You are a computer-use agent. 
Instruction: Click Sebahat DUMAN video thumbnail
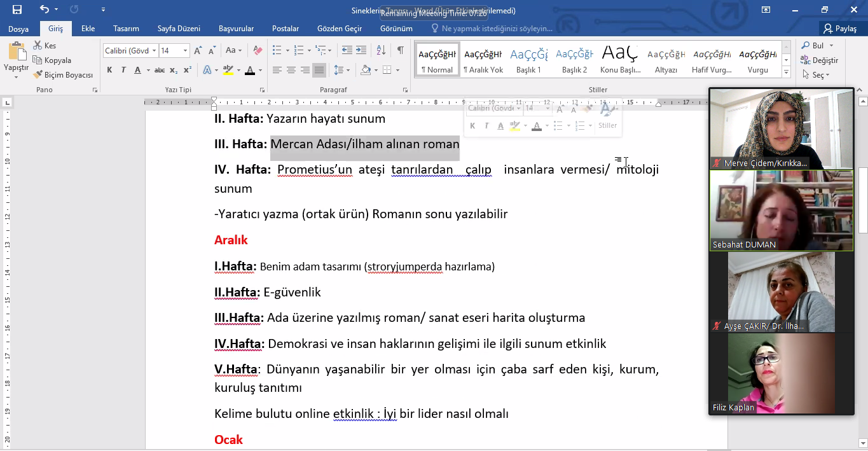[x=782, y=211]
